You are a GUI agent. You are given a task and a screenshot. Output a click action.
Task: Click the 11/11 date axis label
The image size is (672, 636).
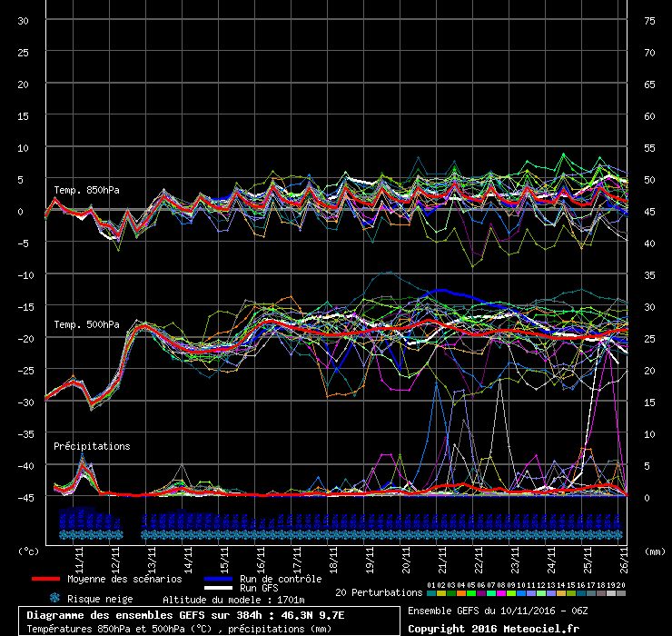79,560
